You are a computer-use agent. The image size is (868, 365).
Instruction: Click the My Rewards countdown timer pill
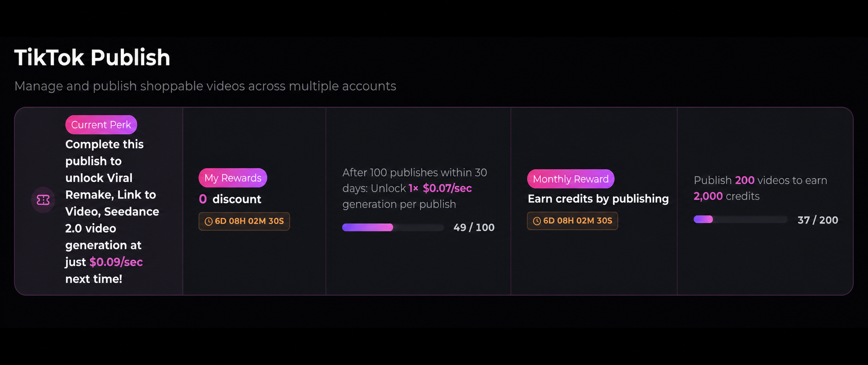pyautogui.click(x=244, y=221)
